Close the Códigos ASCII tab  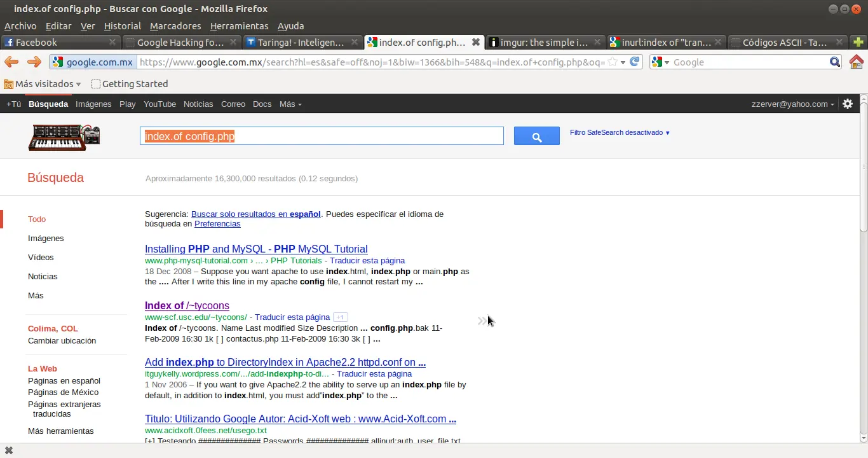click(x=839, y=42)
